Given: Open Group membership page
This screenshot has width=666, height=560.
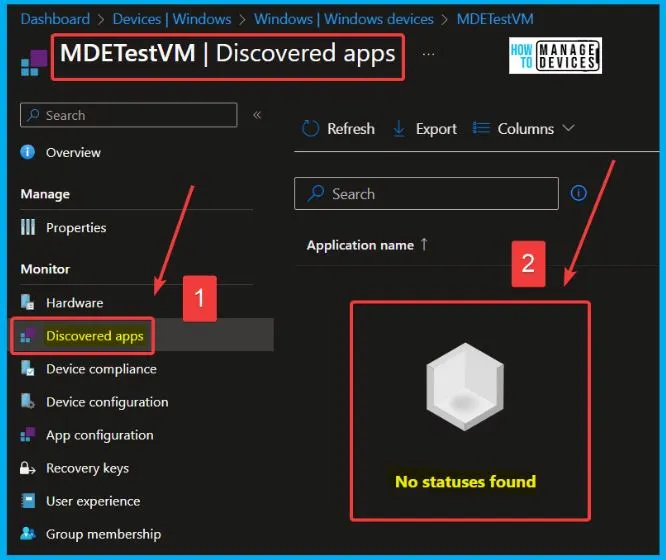Looking at the screenshot, I should click(x=103, y=534).
